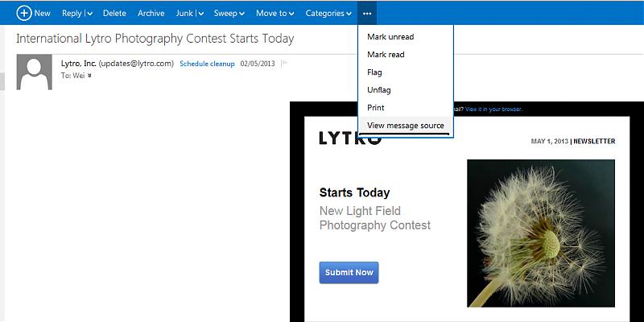
Task: Choose Unflag from the dropdown menu
Action: (x=378, y=90)
